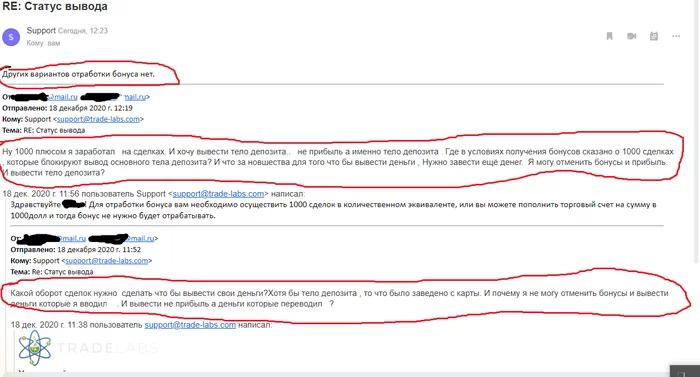Open the support@trade-labs.com link under 11:52 message
The width and height of the screenshot is (700, 377).
click(107, 261)
